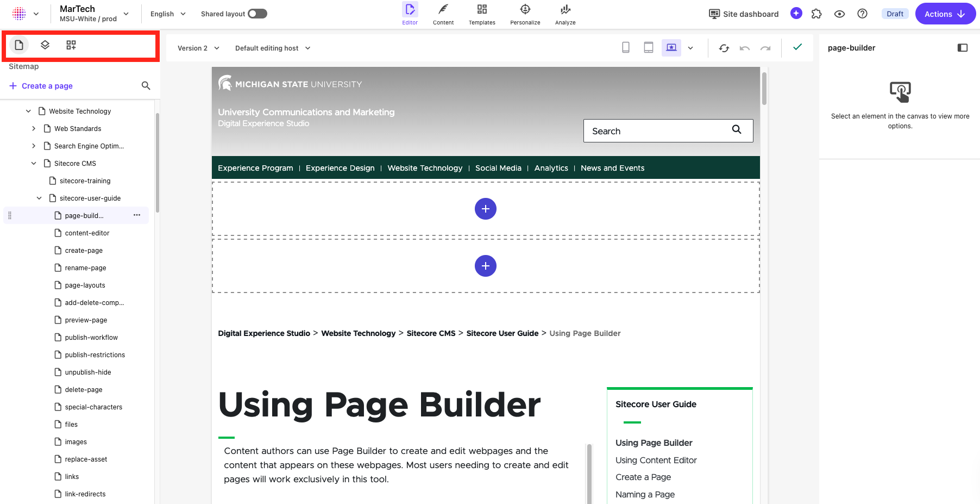Open the layers panel icon
Screen dimensions: 980x504
45,45
